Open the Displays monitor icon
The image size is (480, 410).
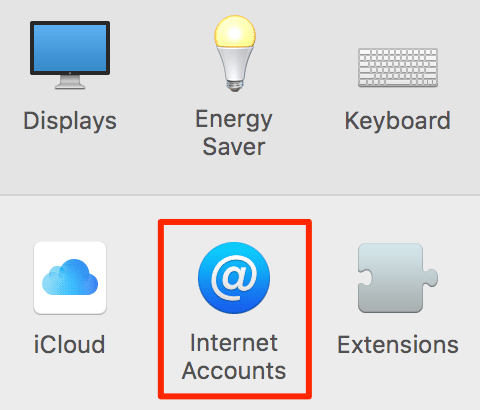click(70, 55)
